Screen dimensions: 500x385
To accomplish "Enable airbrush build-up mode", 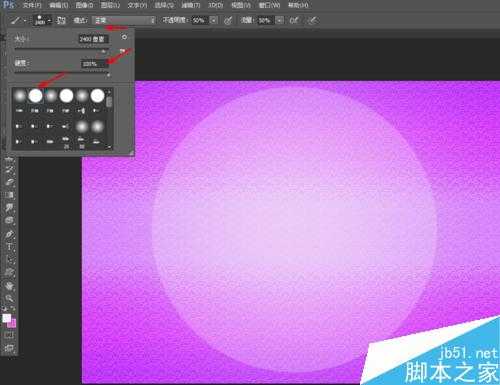I will (x=293, y=20).
